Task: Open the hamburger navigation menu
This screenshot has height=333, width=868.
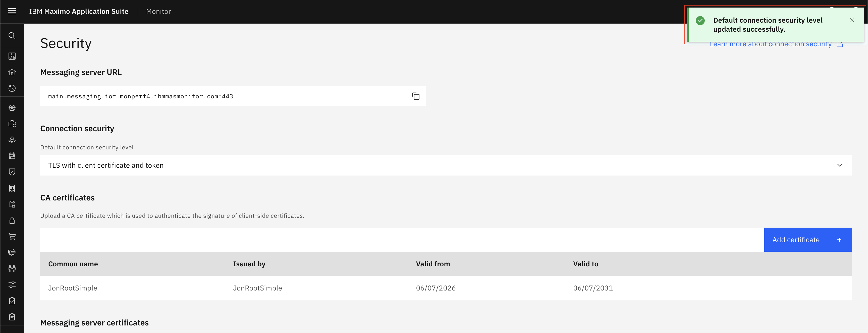Action: (12, 12)
